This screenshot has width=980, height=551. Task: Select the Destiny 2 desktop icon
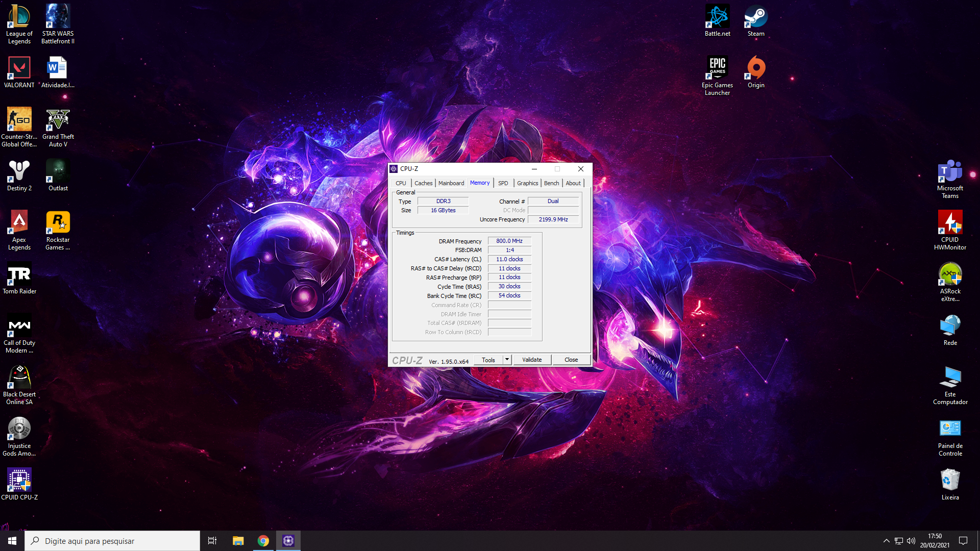tap(19, 175)
